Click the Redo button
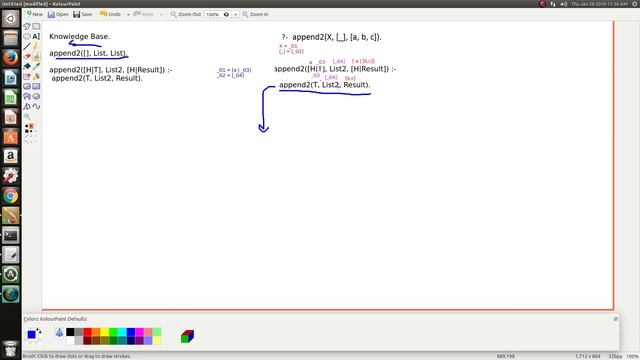640x360 pixels. 144,14
